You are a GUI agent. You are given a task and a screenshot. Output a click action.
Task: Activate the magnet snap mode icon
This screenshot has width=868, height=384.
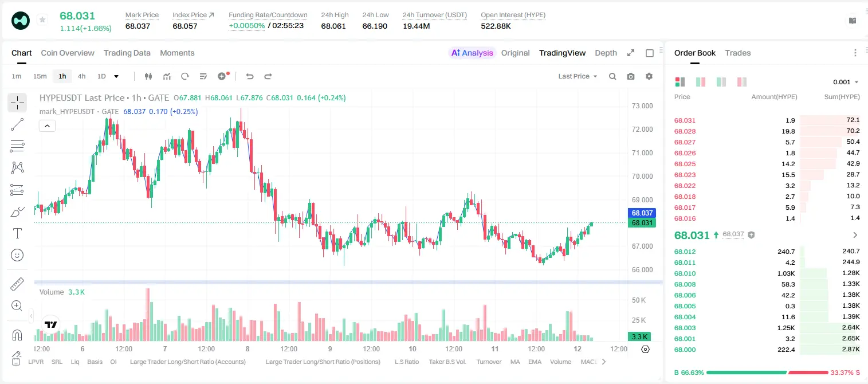17,335
